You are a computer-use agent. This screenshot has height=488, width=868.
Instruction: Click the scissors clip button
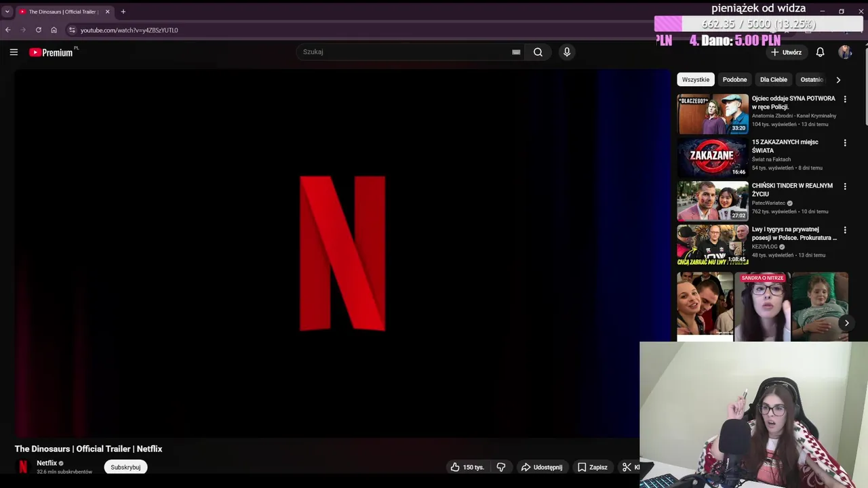(x=629, y=467)
